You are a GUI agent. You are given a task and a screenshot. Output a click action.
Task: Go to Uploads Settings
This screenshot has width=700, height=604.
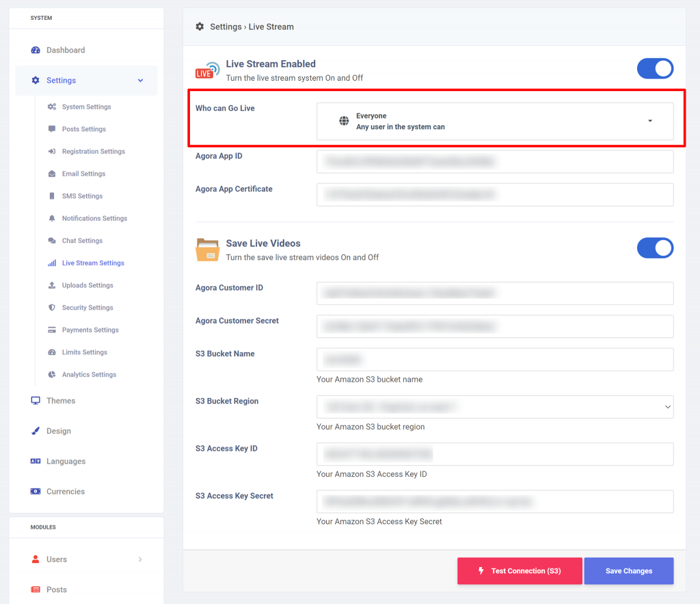click(x=87, y=285)
